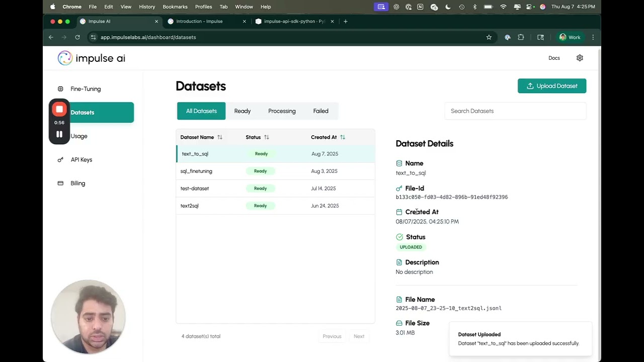Click the Aug 3, 2025 date cell
Image resolution: width=644 pixels, height=362 pixels.
(325, 171)
